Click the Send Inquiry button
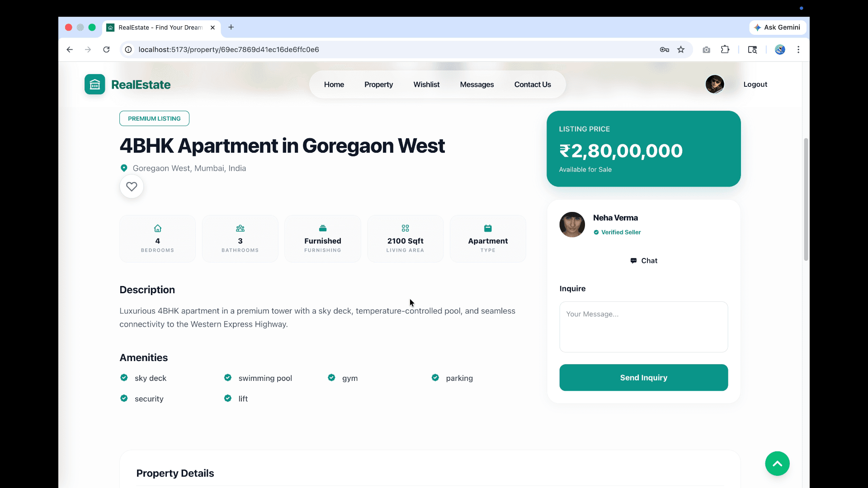The image size is (868, 488). click(x=644, y=378)
